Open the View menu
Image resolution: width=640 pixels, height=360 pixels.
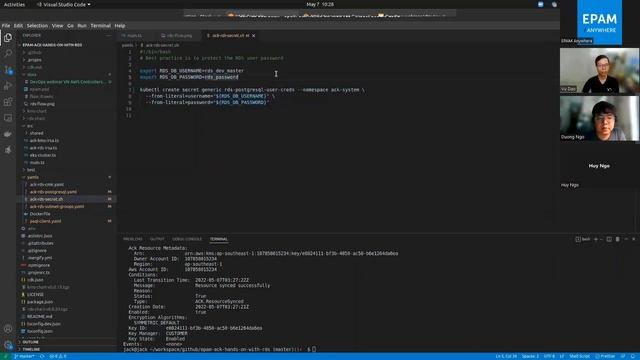pos(58,26)
